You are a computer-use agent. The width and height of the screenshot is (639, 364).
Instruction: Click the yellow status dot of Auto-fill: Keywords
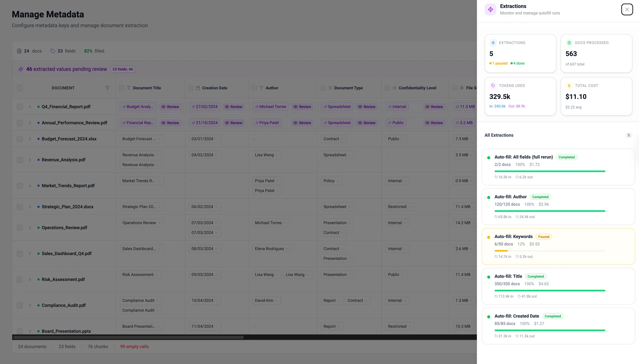tap(489, 237)
